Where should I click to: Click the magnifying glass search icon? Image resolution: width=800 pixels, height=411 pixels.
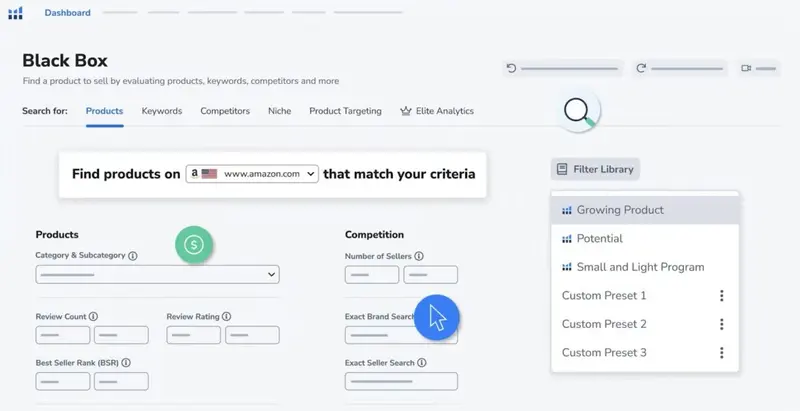pyautogui.click(x=578, y=112)
